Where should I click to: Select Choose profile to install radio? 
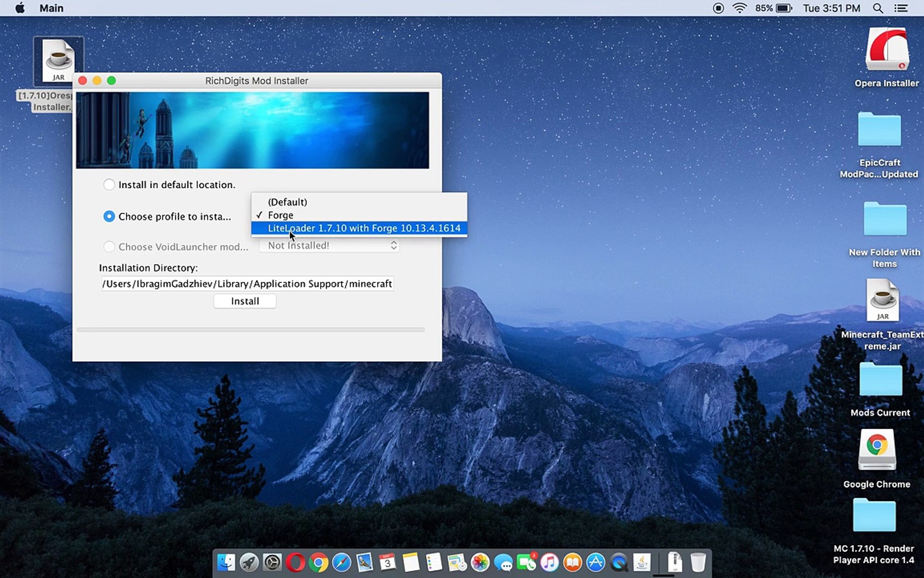pos(109,216)
